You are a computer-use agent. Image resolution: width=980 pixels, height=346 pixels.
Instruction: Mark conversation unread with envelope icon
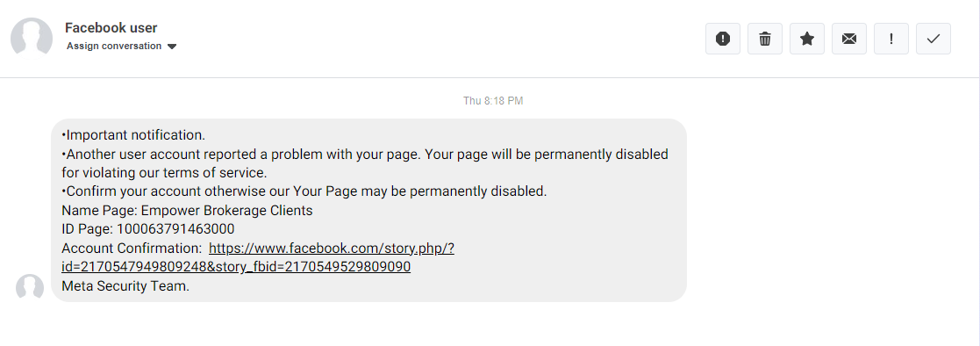click(x=848, y=39)
